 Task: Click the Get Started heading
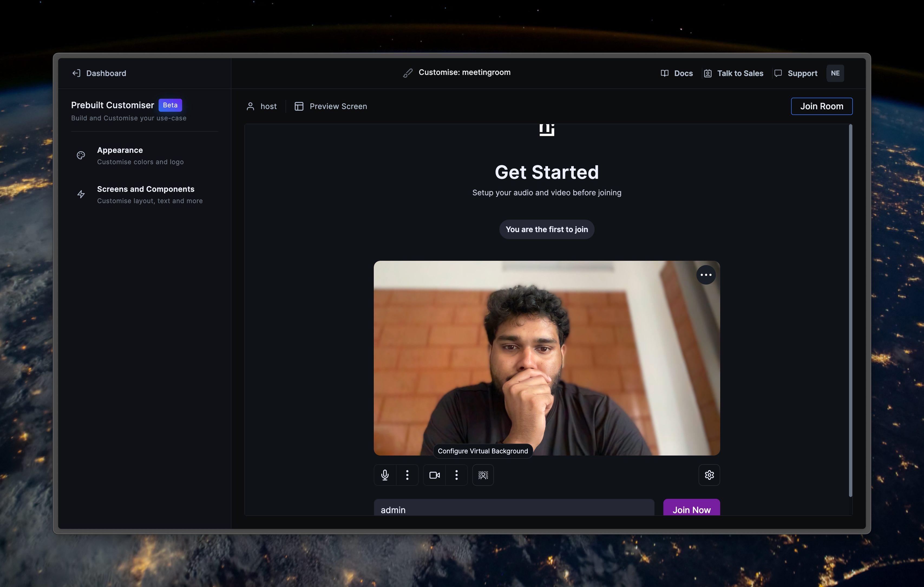tap(546, 172)
